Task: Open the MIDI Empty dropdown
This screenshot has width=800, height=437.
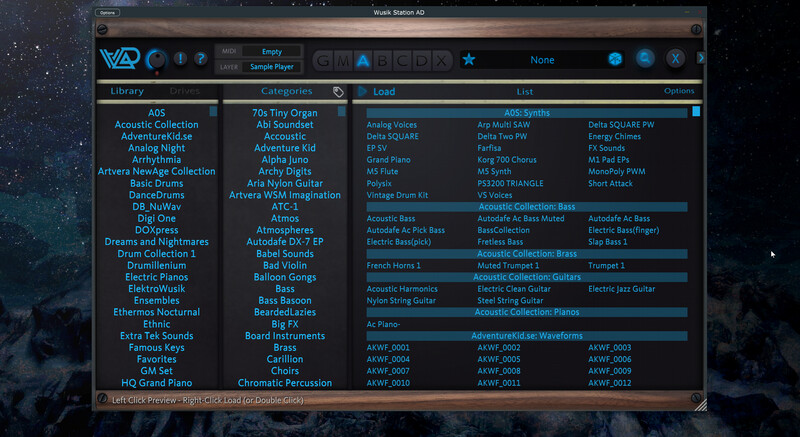Action: 271,52
